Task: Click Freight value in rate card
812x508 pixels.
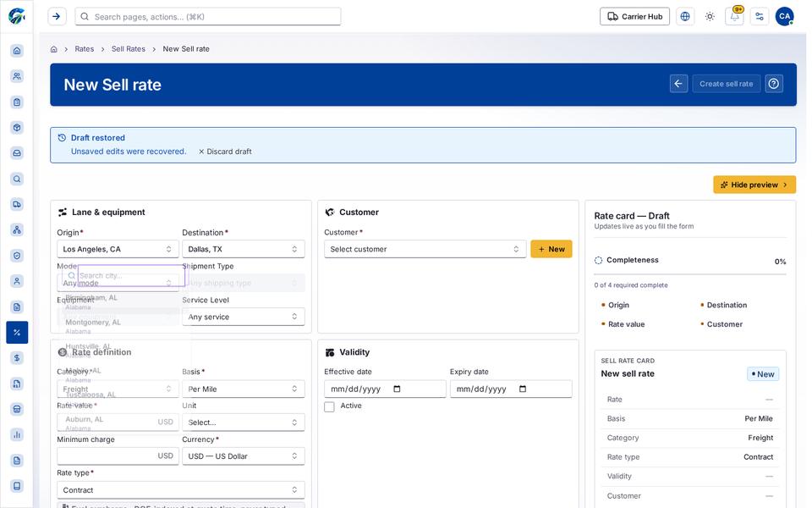Action: point(760,438)
